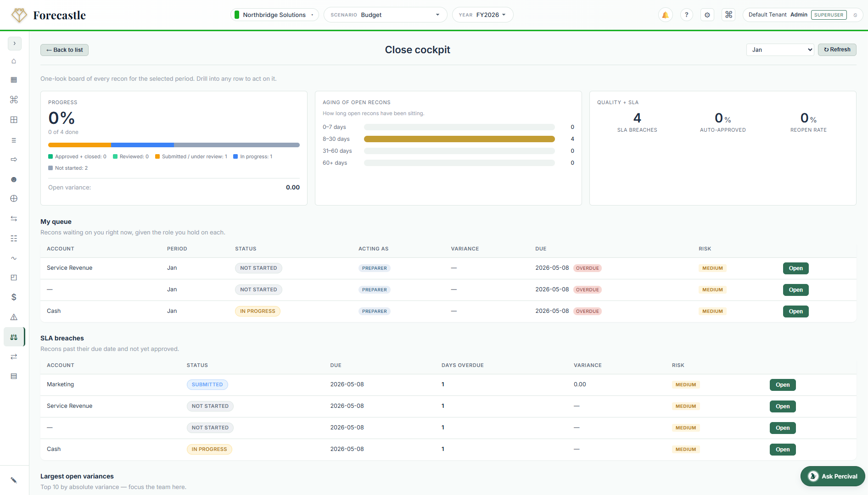Image resolution: width=868 pixels, height=495 pixels.
Task: Open the layout square sidebar icon
Action: (14, 278)
